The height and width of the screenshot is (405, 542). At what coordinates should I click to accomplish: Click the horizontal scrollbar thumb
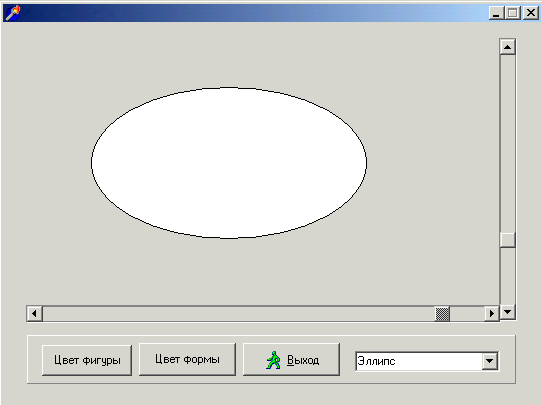pyautogui.click(x=442, y=314)
